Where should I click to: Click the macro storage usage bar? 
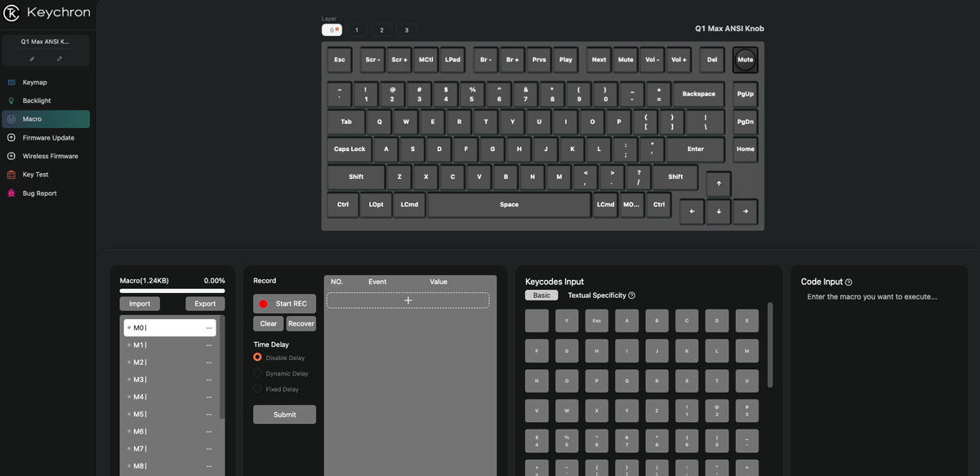point(172,291)
